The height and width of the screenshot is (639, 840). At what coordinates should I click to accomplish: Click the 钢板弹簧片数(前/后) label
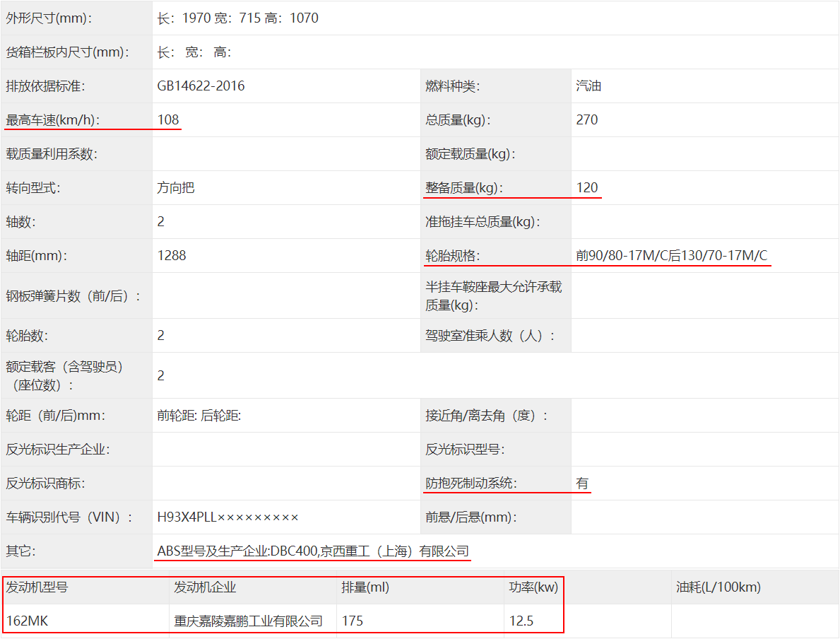click(73, 296)
